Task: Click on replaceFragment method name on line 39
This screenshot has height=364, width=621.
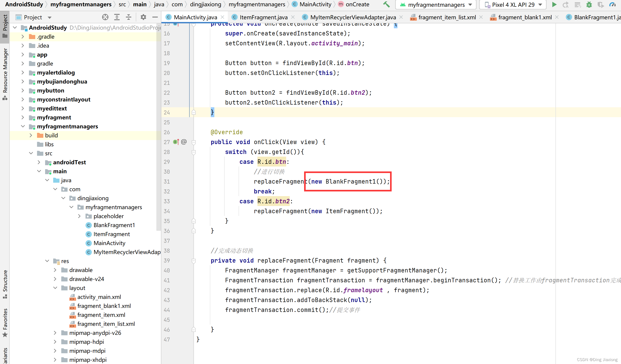Action: 284,261
